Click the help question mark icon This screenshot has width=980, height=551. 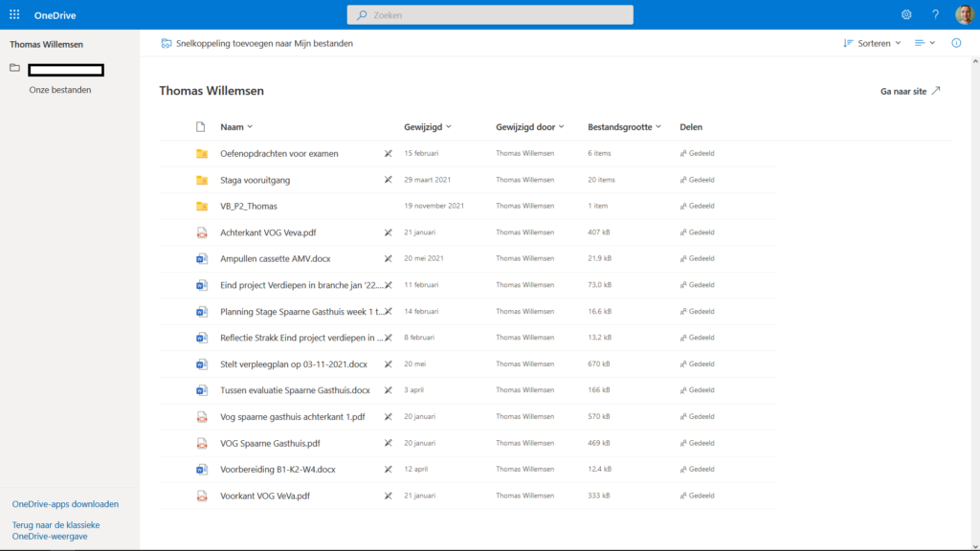tap(935, 14)
